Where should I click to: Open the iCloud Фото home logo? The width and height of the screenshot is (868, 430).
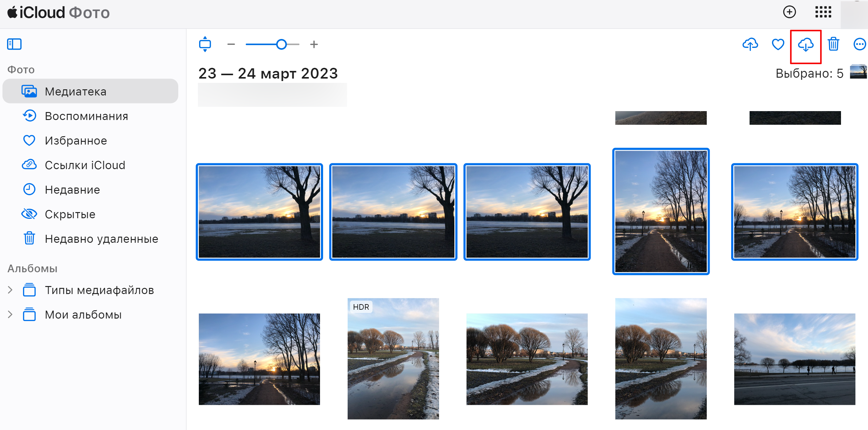pos(59,13)
